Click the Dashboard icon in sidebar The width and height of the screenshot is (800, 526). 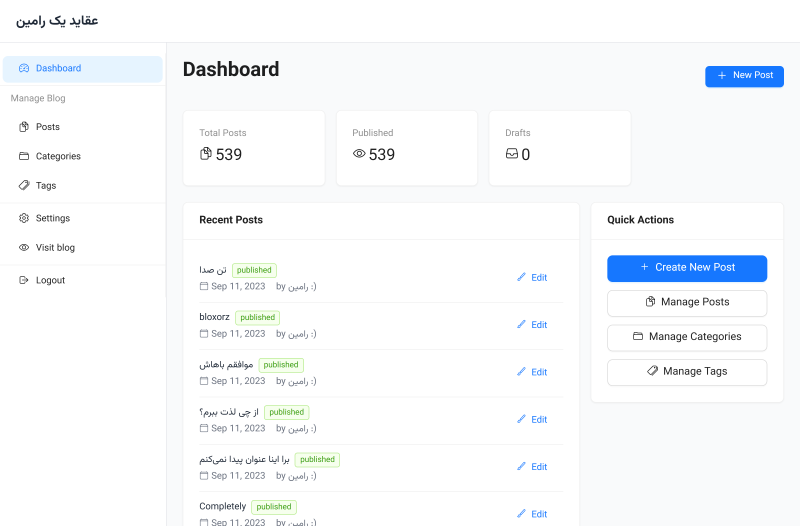point(24,69)
